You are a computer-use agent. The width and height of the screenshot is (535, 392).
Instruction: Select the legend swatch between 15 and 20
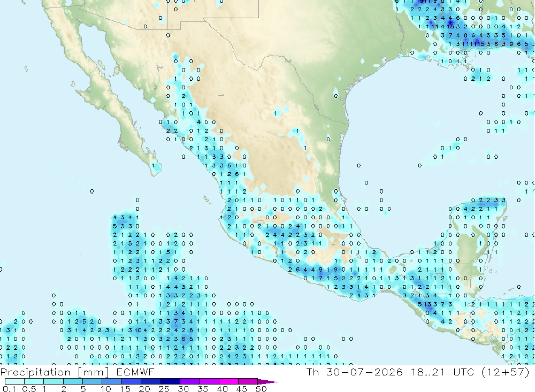point(132,381)
